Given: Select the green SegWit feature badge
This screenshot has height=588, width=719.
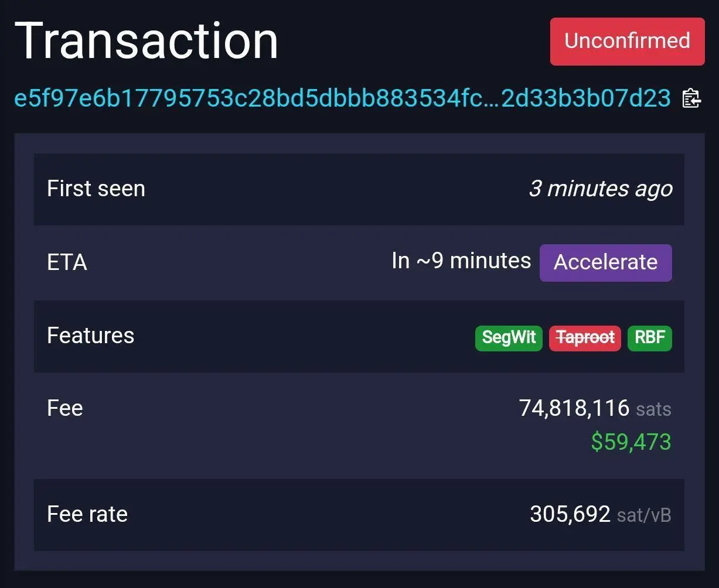Looking at the screenshot, I should 509,338.
